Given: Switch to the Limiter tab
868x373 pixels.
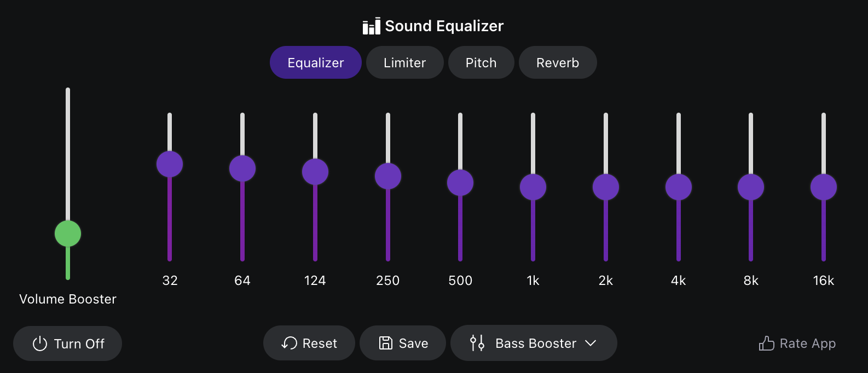Looking at the screenshot, I should tap(404, 62).
